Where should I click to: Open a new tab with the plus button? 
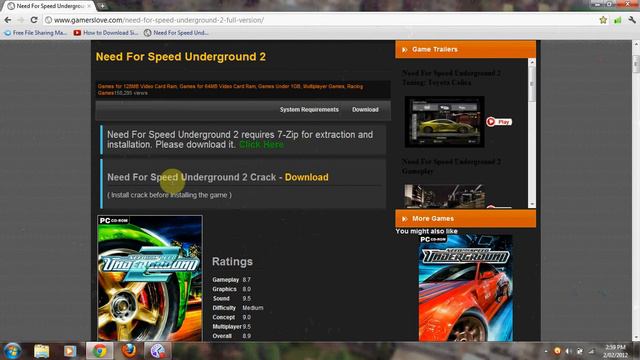(102, 6)
